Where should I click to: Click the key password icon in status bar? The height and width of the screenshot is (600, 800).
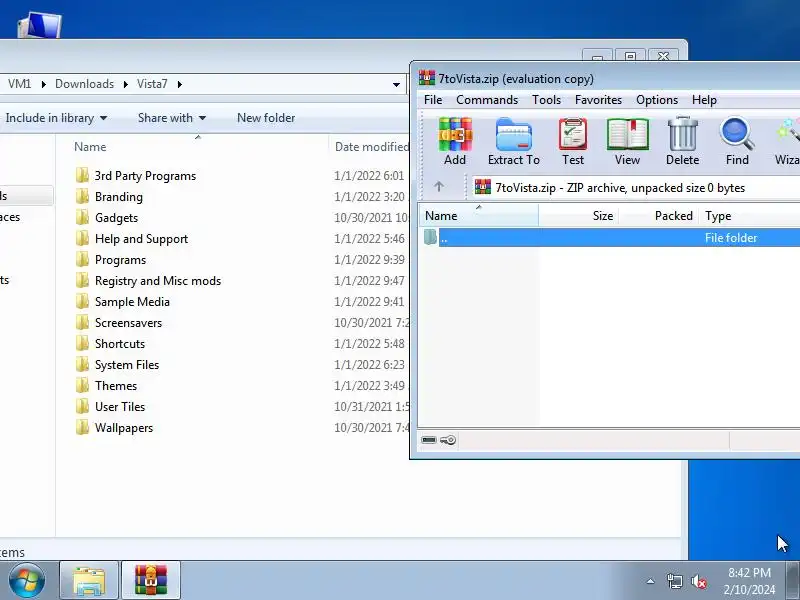click(447, 440)
